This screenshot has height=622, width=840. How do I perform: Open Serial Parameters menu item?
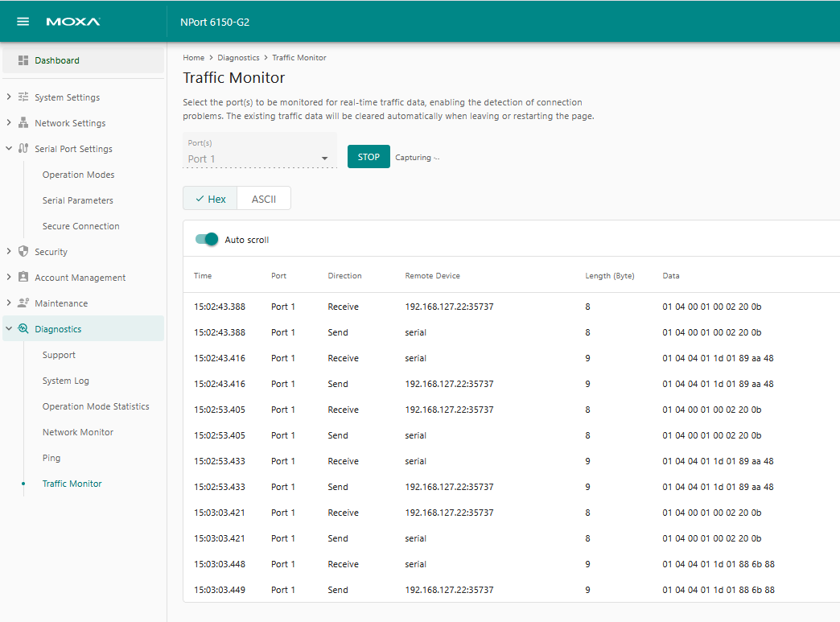tap(78, 200)
